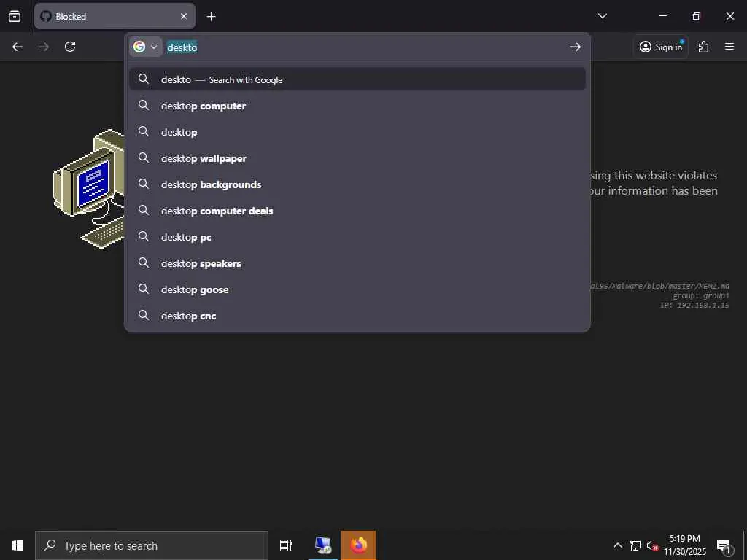Select the 'desktop speakers' suggestion
The width and height of the screenshot is (747, 560).
point(357,262)
